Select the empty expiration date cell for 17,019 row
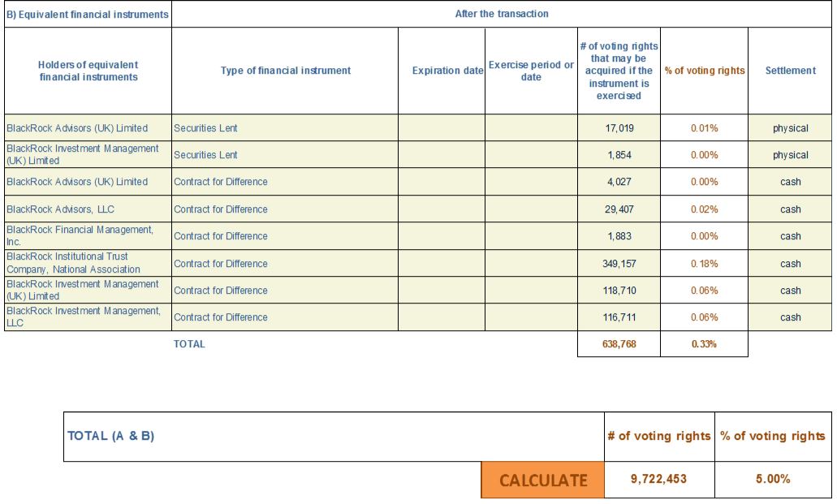Screen dimensions: 837x504 click(442, 128)
